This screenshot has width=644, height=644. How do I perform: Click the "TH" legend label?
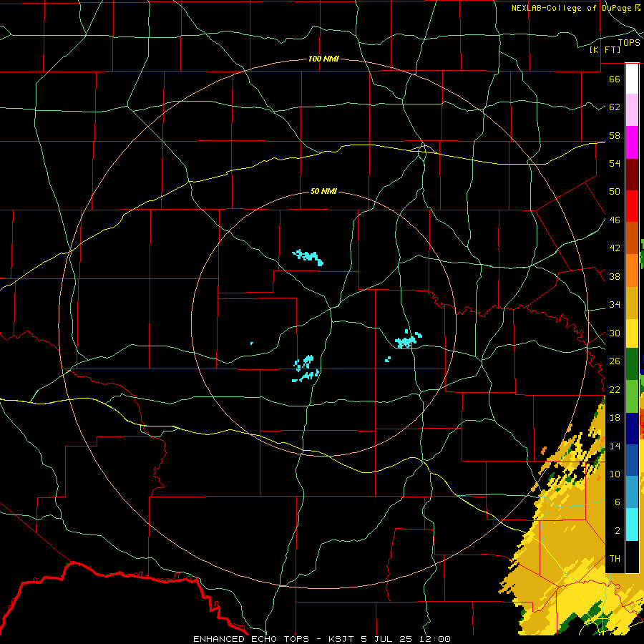coord(615,558)
